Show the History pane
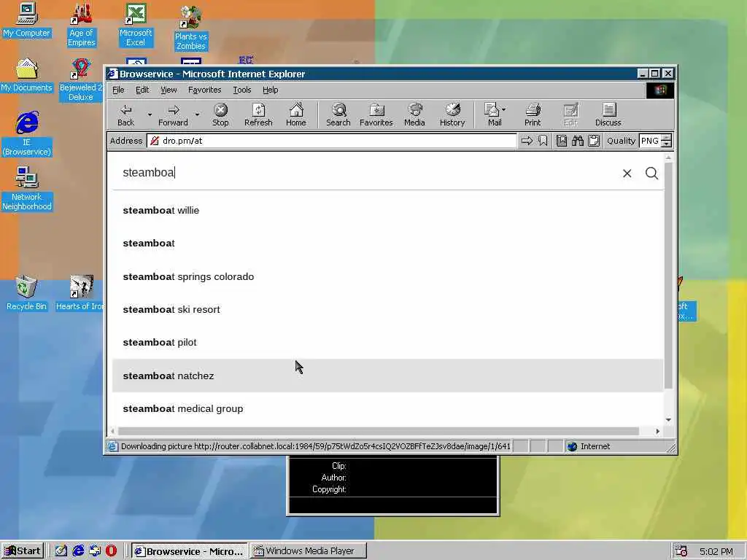 (x=452, y=114)
